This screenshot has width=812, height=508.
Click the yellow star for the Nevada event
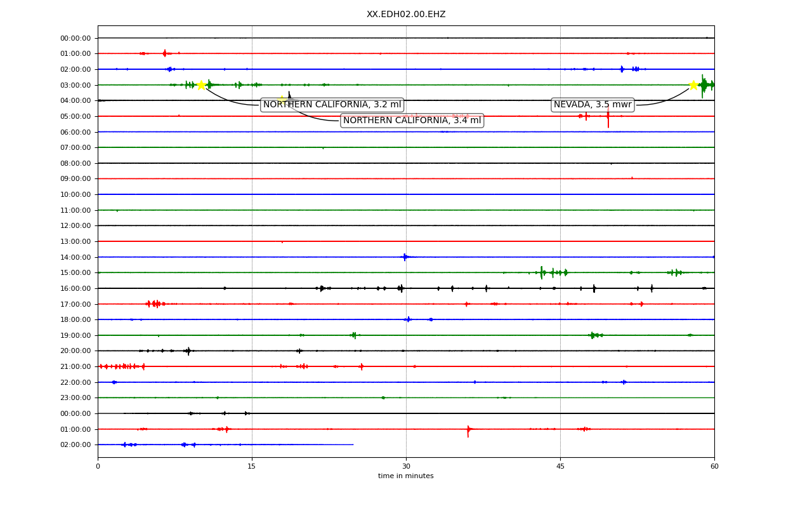(x=693, y=84)
